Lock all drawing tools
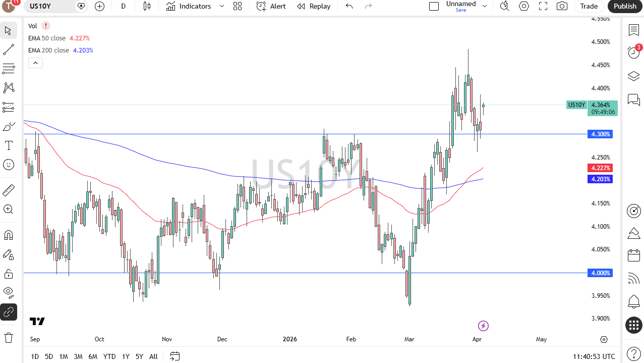 click(9, 274)
